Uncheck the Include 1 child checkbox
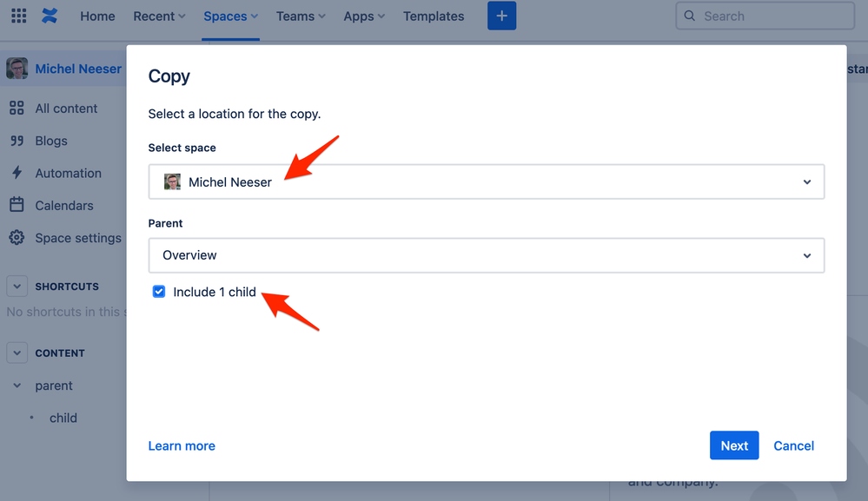The width and height of the screenshot is (868, 501). tap(159, 292)
